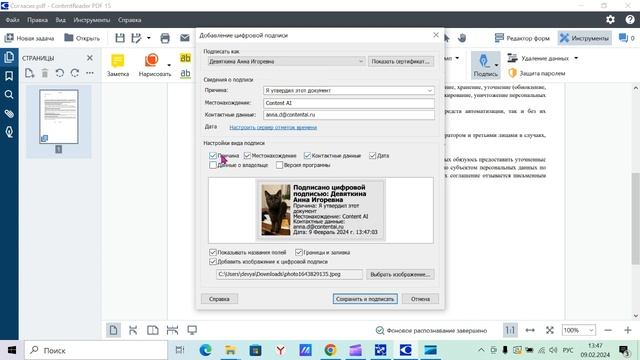This screenshot has width=640, height=360.
Task: Open the Инструменты menu
Action: pyautogui.click(x=91, y=20)
